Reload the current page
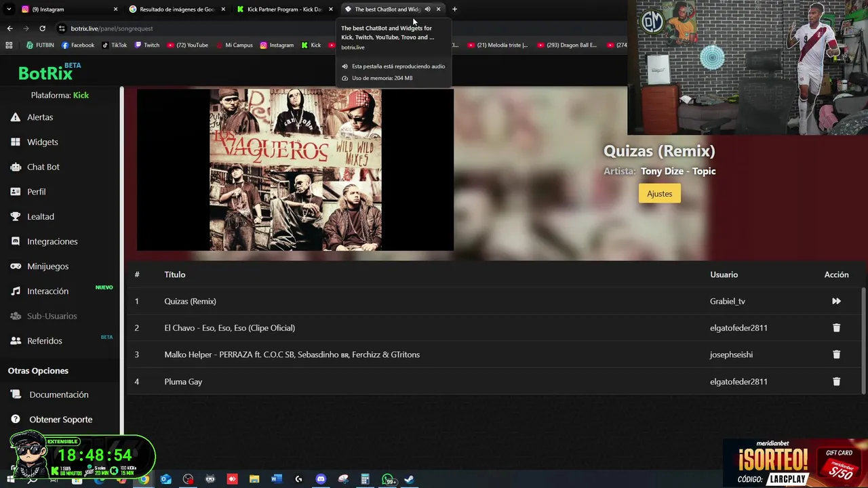The width and height of the screenshot is (868, 488). point(42,28)
